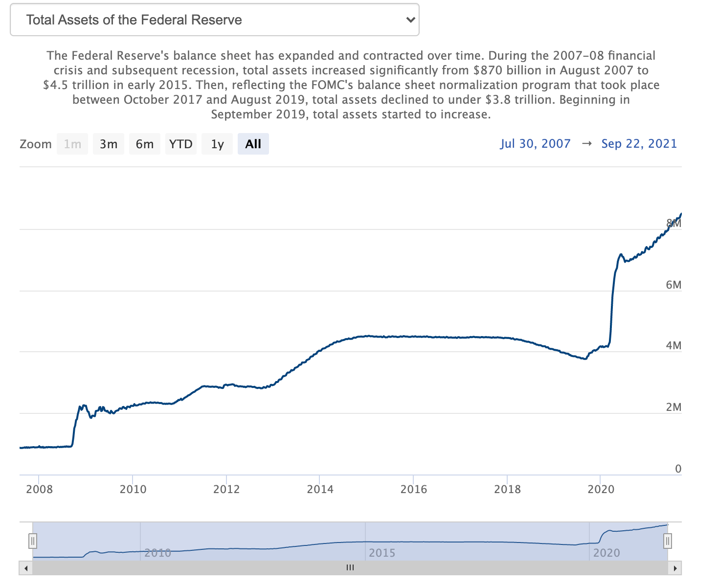The height and width of the screenshot is (588, 718).
Task: Click the 6M y-axis label
Action: coord(673,285)
